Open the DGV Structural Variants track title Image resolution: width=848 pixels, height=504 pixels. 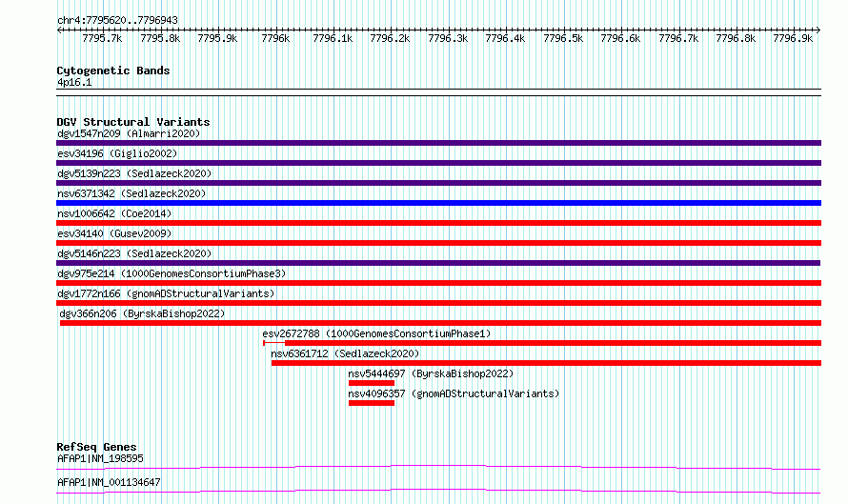(x=133, y=122)
